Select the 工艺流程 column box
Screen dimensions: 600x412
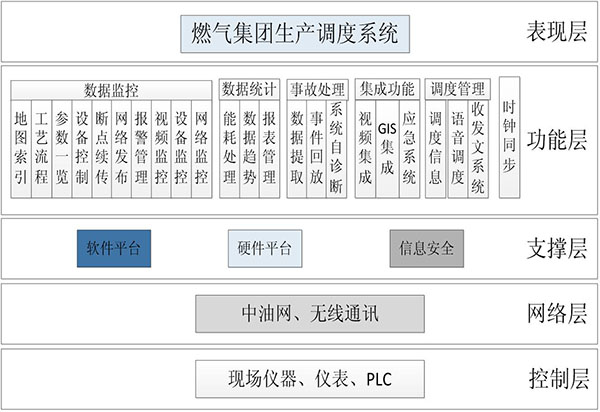41,149
